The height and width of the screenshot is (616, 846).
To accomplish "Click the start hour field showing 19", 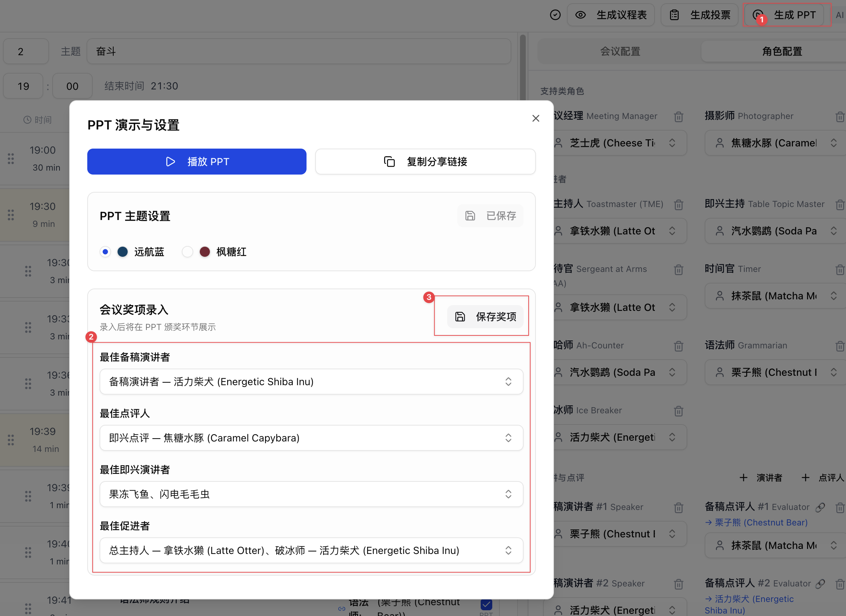I will [23, 86].
